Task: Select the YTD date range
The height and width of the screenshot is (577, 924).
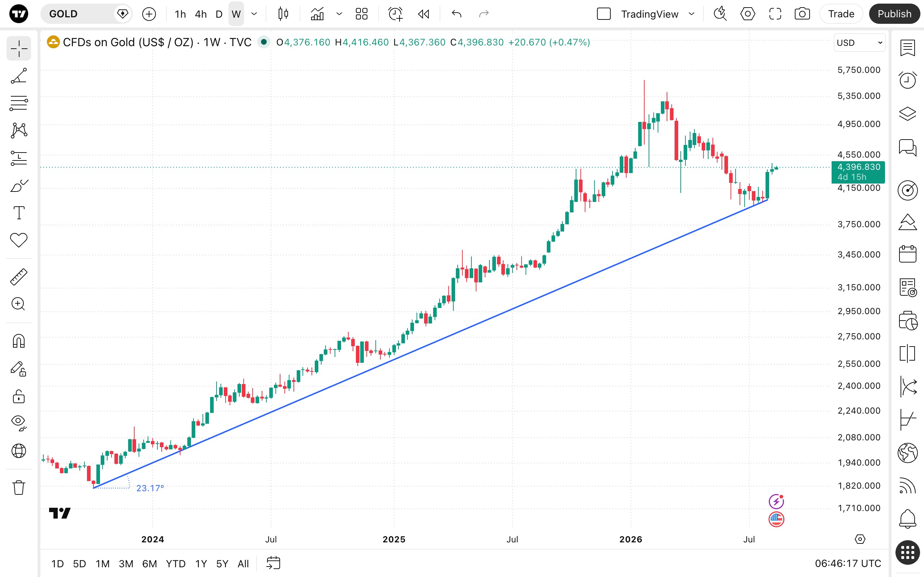Action: [176, 564]
